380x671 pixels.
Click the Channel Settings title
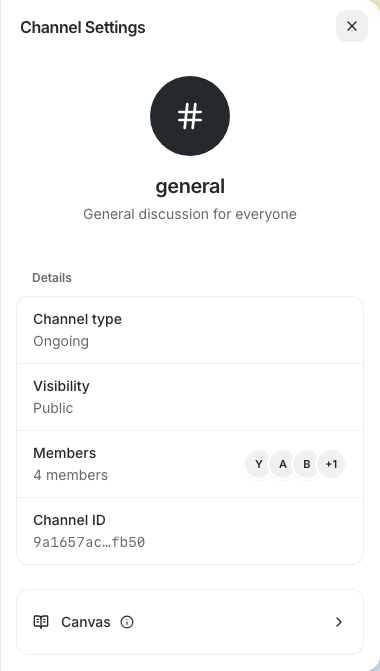83,27
